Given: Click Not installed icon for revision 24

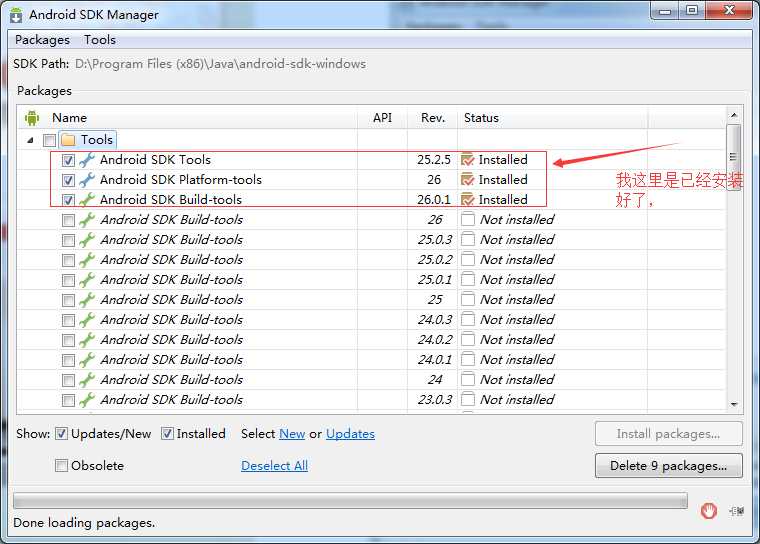Looking at the screenshot, I should (x=468, y=379).
